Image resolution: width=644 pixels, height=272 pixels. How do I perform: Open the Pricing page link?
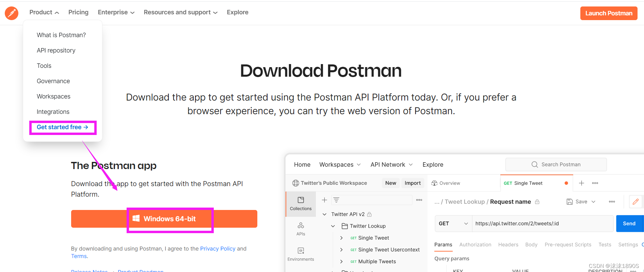click(x=78, y=12)
